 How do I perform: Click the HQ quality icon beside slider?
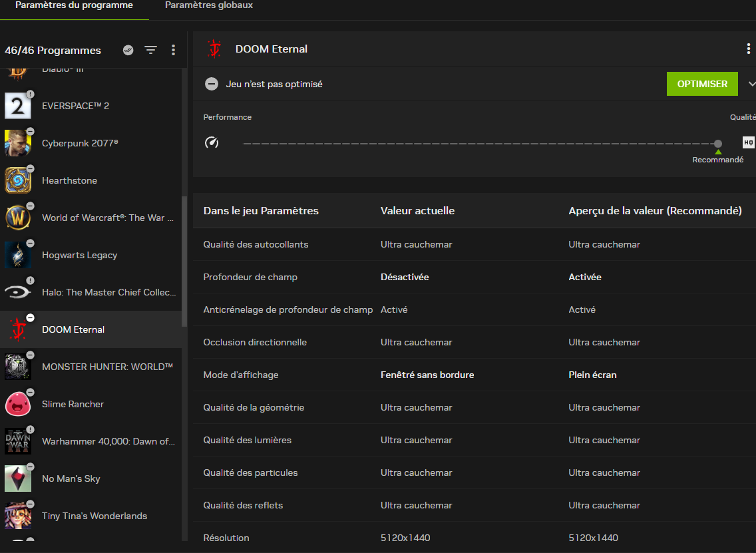click(748, 142)
